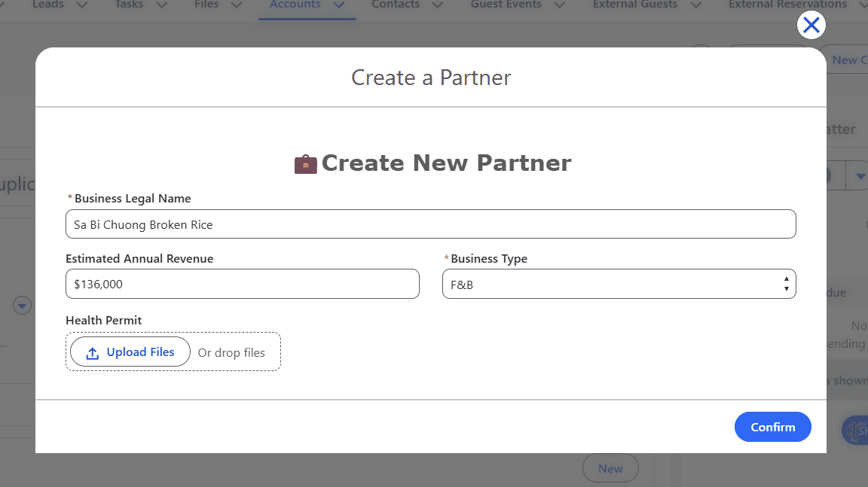
Task: Click the briefcase icon beside Create New Partner
Action: point(305,163)
